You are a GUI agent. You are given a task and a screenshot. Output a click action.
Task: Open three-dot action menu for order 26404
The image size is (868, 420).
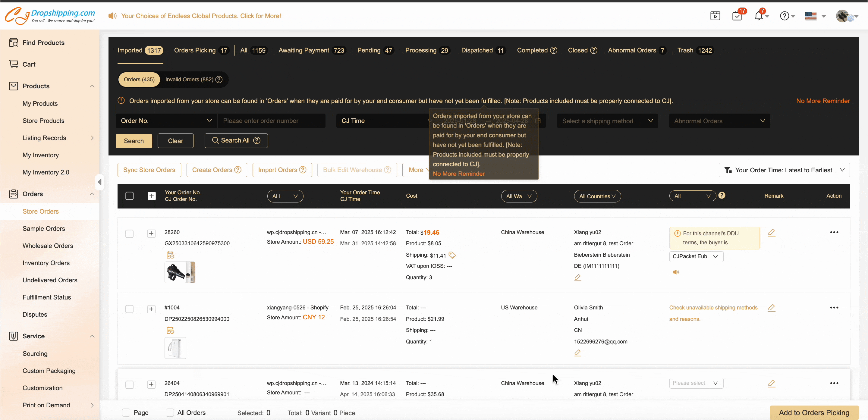[834, 383]
